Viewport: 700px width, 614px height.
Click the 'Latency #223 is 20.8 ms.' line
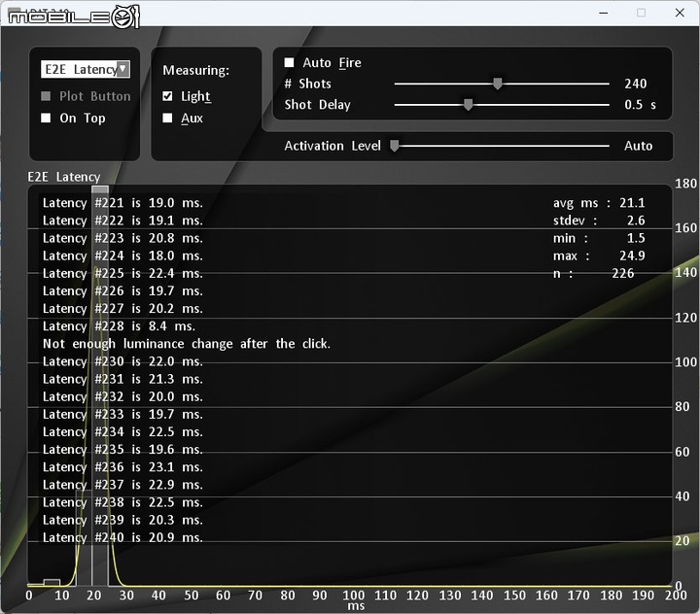point(122,238)
